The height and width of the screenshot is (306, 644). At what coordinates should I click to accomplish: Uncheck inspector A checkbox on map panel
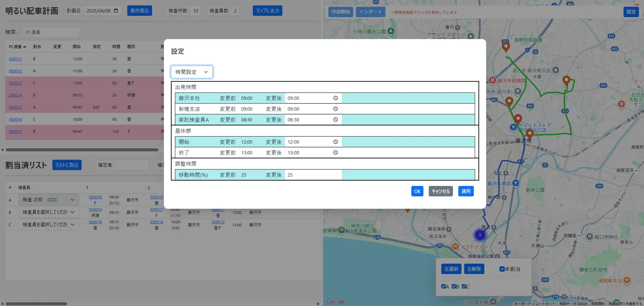[x=444, y=286]
